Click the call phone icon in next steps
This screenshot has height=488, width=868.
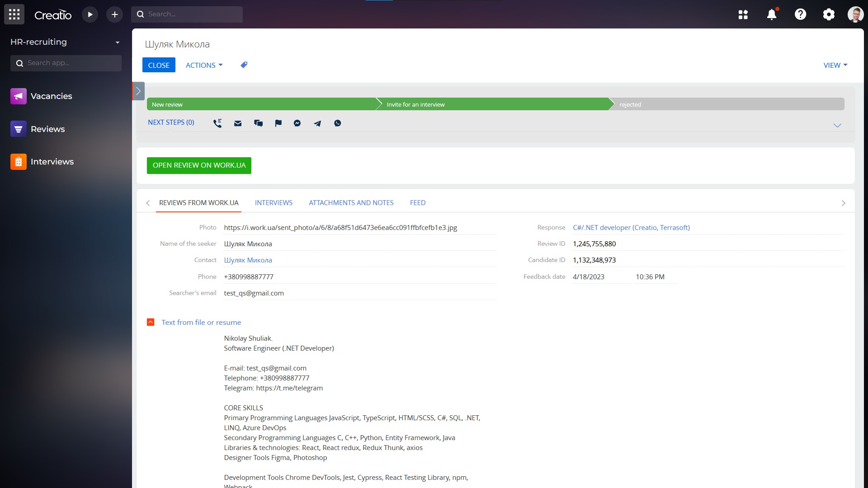tap(217, 123)
